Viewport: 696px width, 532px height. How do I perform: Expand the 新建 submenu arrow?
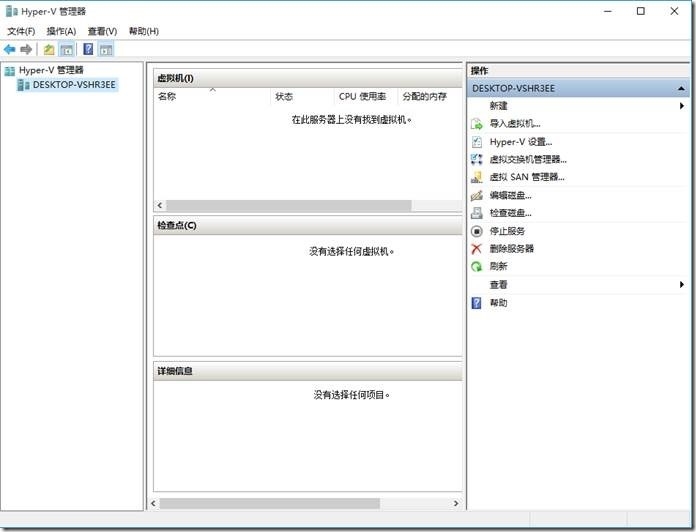tap(682, 106)
